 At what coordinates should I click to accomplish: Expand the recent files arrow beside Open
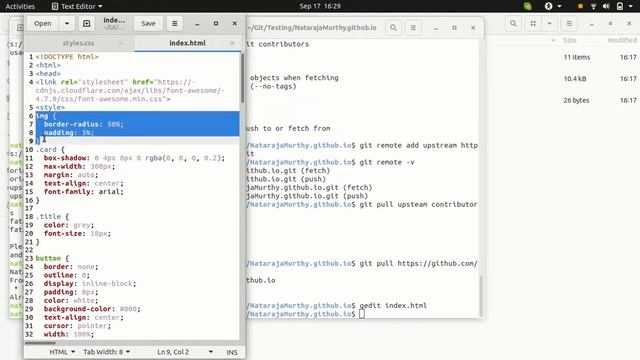(67, 24)
